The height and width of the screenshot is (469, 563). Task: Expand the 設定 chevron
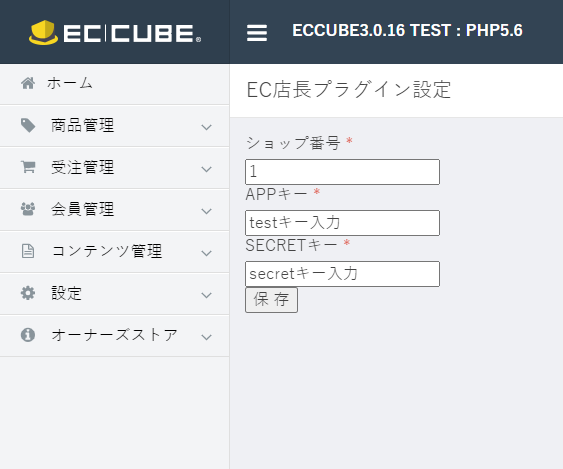click(x=206, y=295)
